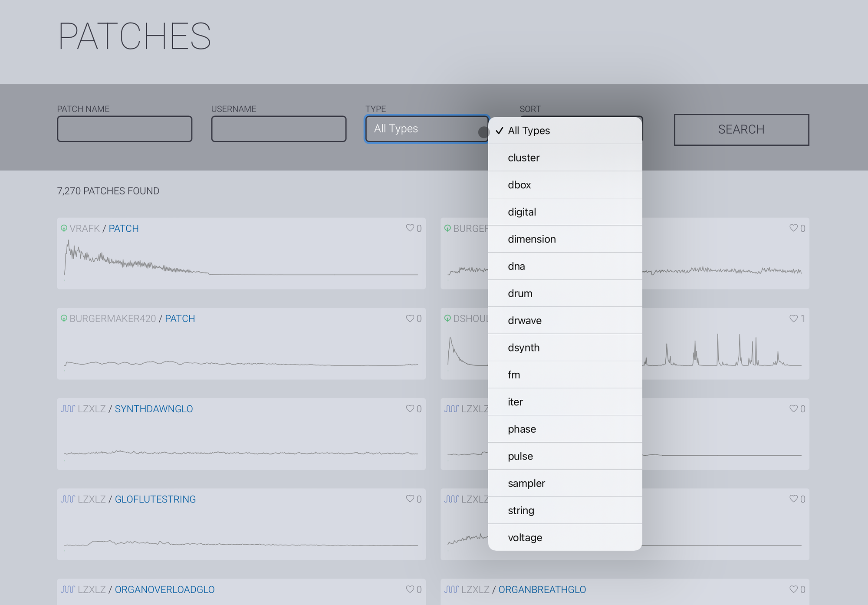Click waveform type icon beside ORGANBREATHGLO
The width and height of the screenshot is (868, 605).
tap(451, 589)
